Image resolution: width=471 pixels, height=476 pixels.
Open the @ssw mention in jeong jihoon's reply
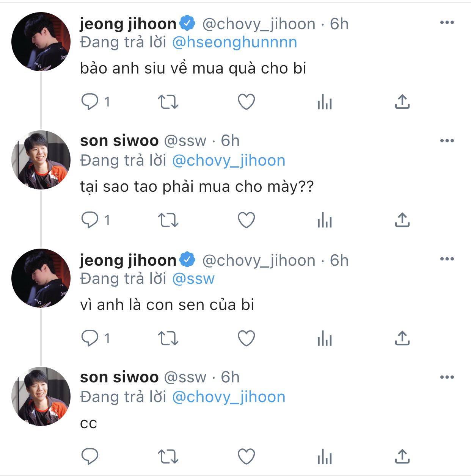[193, 279]
